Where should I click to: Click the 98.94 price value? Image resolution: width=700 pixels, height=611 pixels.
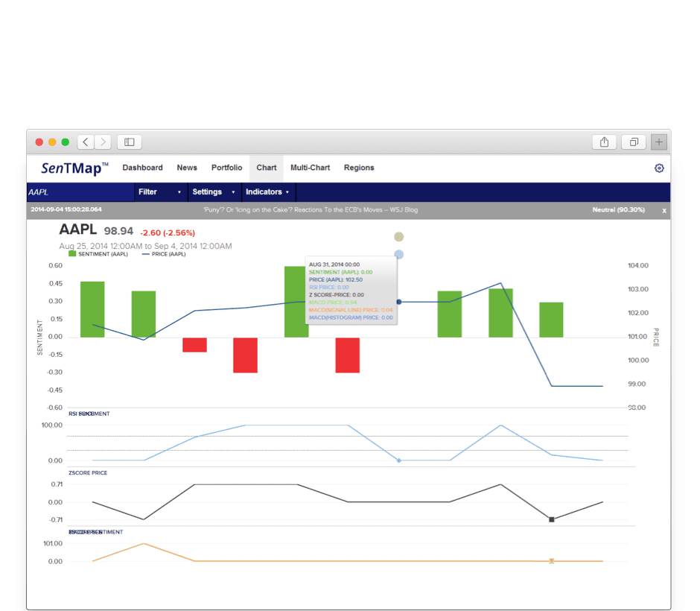click(x=118, y=231)
